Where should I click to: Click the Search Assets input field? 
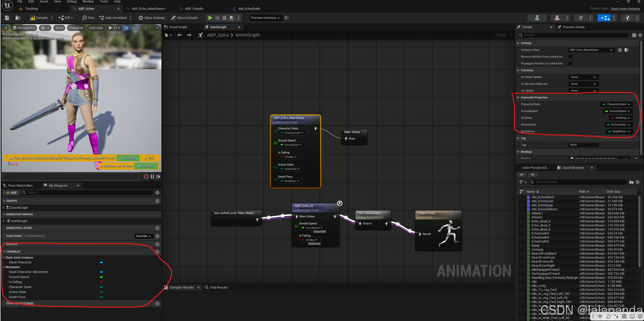coord(578,182)
